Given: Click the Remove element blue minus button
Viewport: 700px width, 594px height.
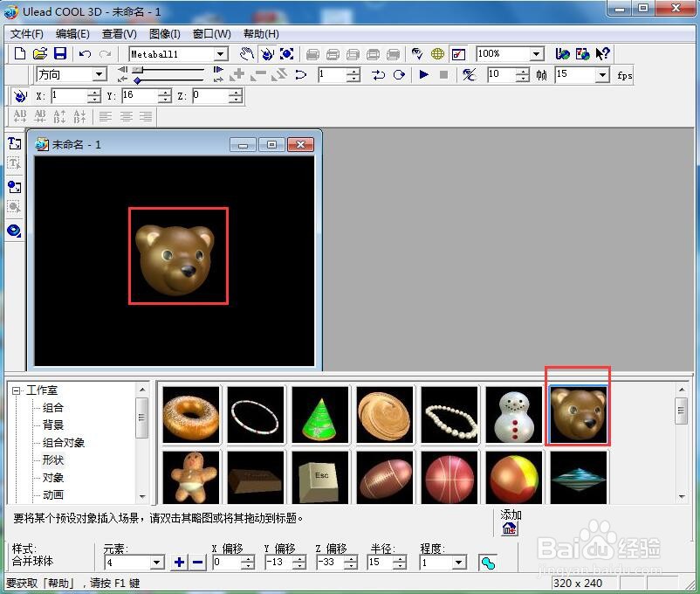Looking at the screenshot, I should 198,563.
